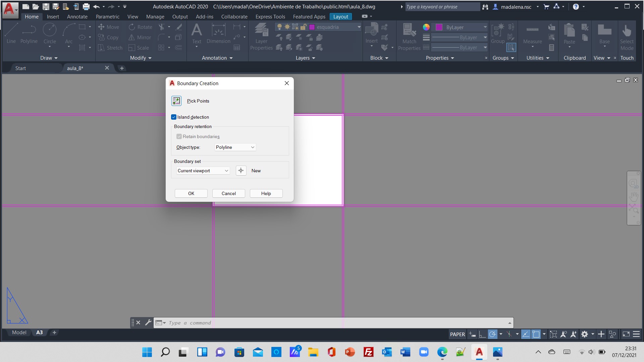Click the Select Mode touch tool
644x362 pixels.
pyautogui.click(x=627, y=37)
